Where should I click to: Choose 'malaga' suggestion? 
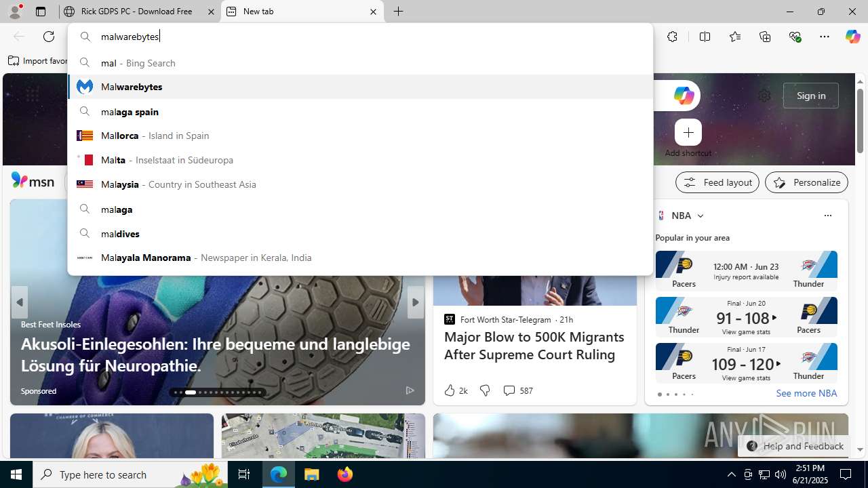coord(360,209)
